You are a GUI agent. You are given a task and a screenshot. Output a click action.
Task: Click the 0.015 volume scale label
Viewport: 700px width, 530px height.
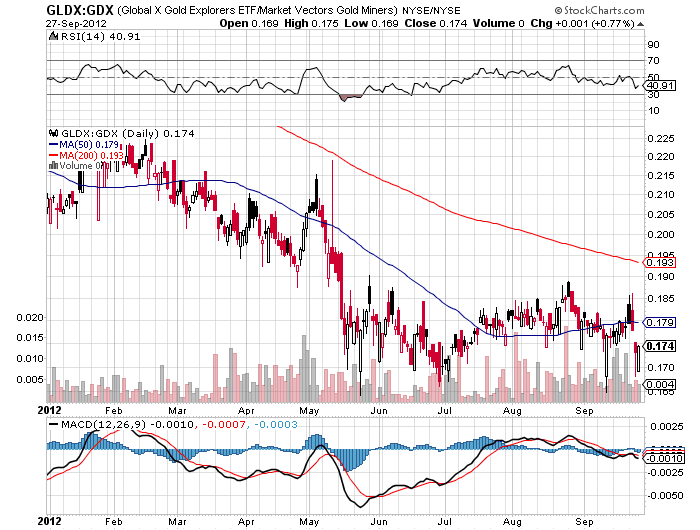coord(30,338)
